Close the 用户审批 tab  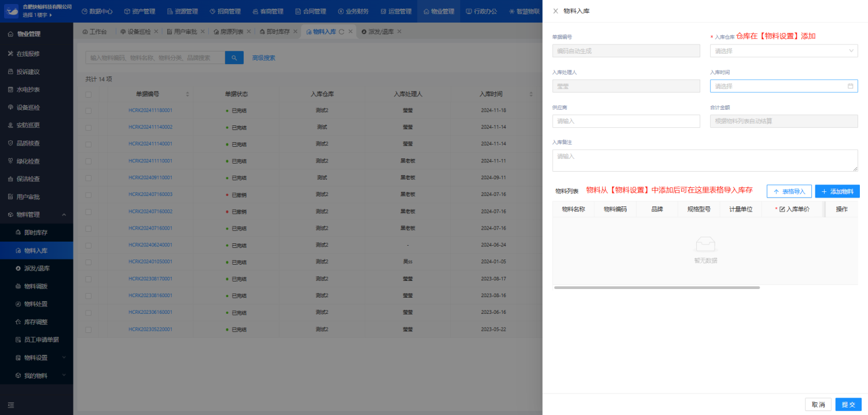click(x=203, y=31)
